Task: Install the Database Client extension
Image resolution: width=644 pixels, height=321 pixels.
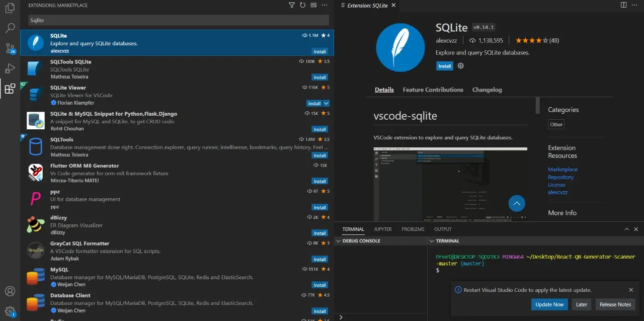Action: tap(320, 311)
